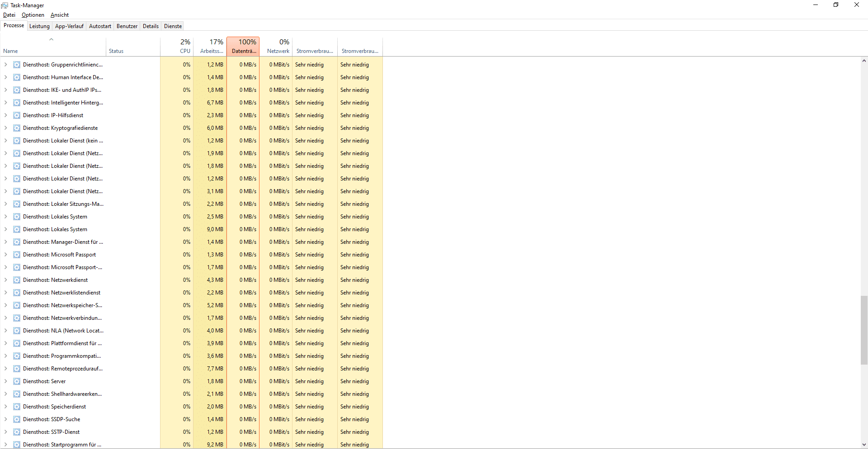Expand the Diensthost: SSDP-Suche row
This screenshot has width=868, height=451.
pos(6,419)
